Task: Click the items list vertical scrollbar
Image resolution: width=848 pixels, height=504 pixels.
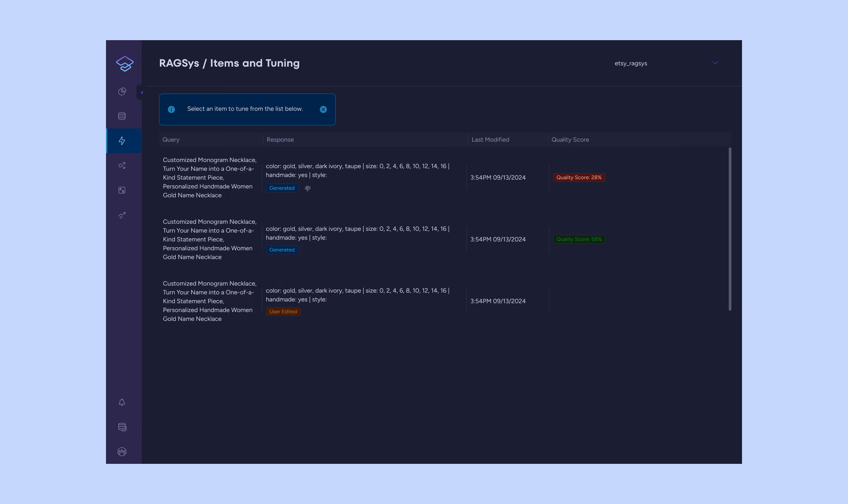Action: tap(730, 229)
